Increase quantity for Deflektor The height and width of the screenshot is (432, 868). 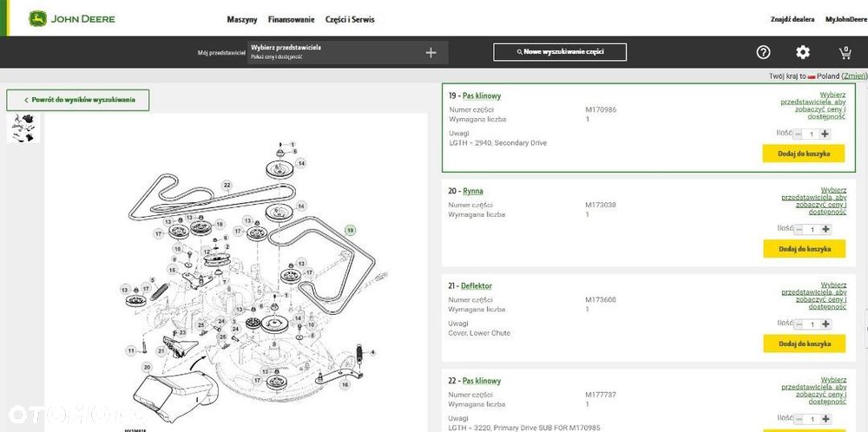[x=825, y=324]
